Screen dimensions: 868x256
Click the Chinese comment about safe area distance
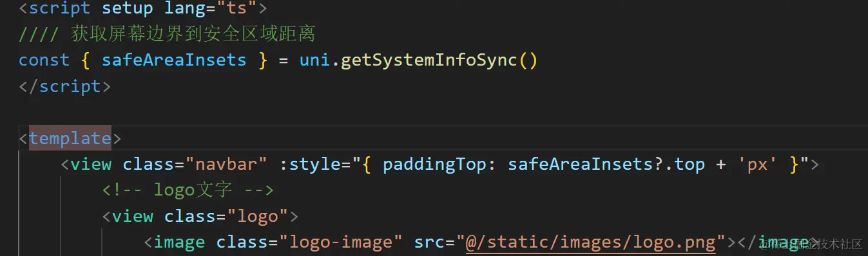[167, 34]
